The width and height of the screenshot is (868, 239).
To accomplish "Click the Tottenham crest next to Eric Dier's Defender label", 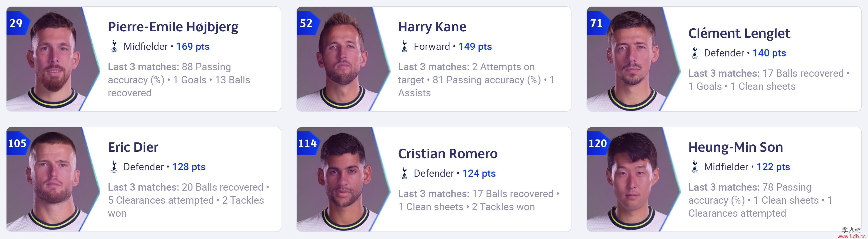I will coord(114,167).
